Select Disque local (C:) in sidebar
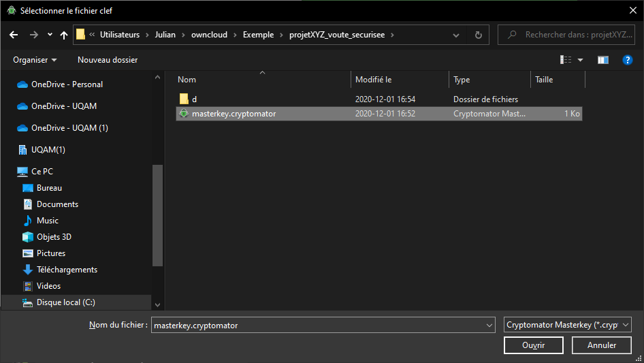This screenshot has height=363, width=644. click(76, 302)
